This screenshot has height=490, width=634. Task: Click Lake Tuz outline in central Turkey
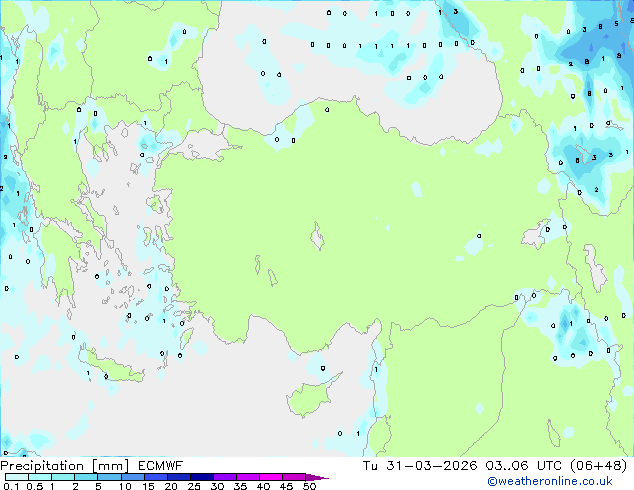click(x=317, y=236)
